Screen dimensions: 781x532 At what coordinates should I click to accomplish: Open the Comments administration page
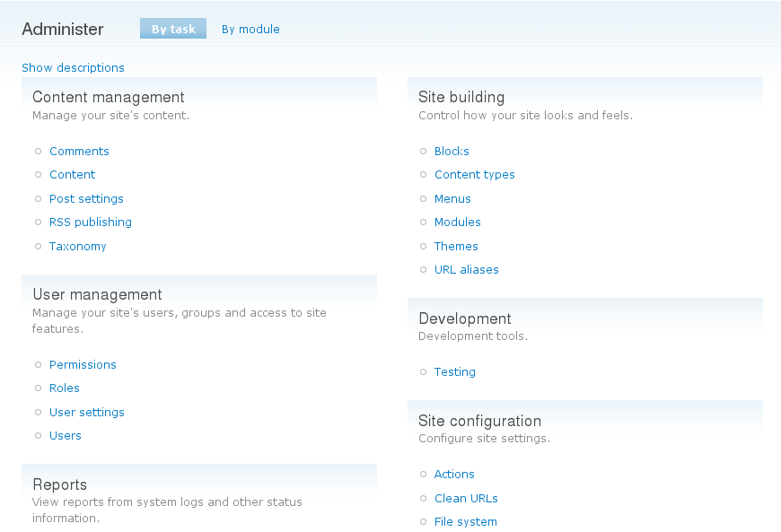click(79, 151)
